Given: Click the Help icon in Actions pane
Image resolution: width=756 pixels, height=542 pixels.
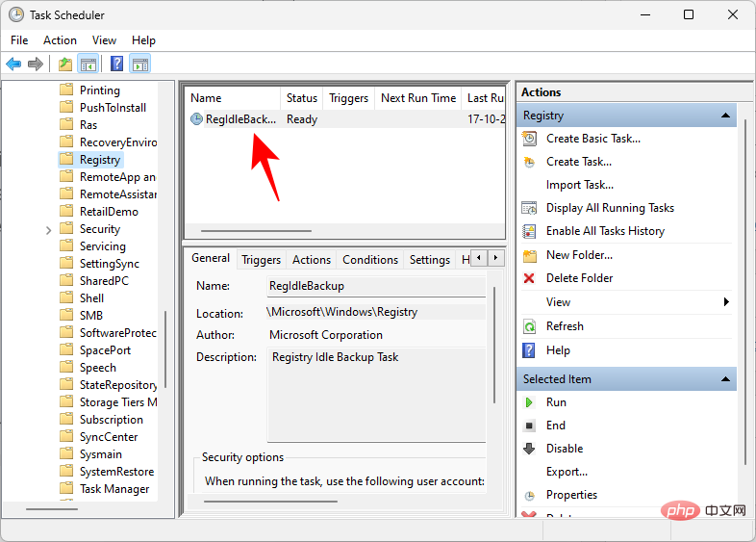Looking at the screenshot, I should click(x=529, y=350).
